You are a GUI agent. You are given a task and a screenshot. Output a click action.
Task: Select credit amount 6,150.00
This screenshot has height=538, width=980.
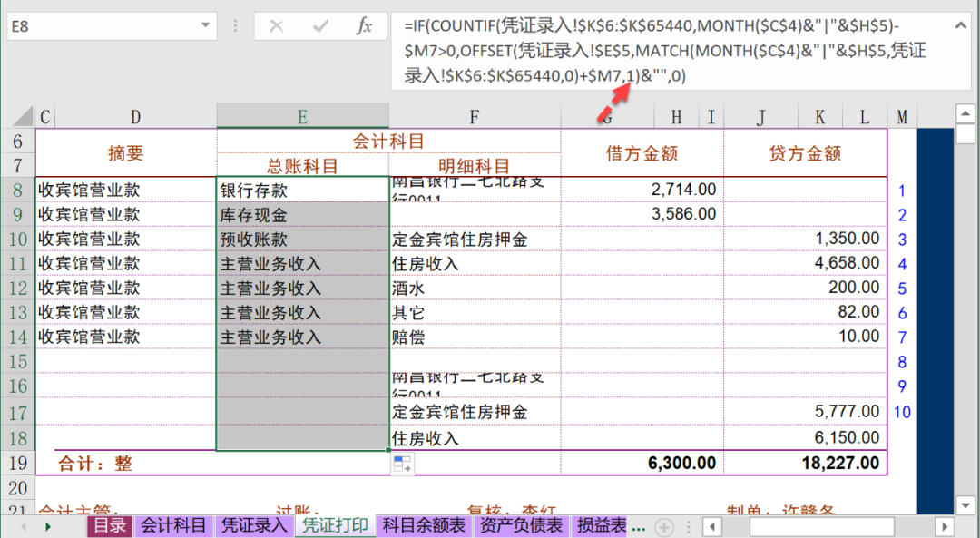(805, 437)
